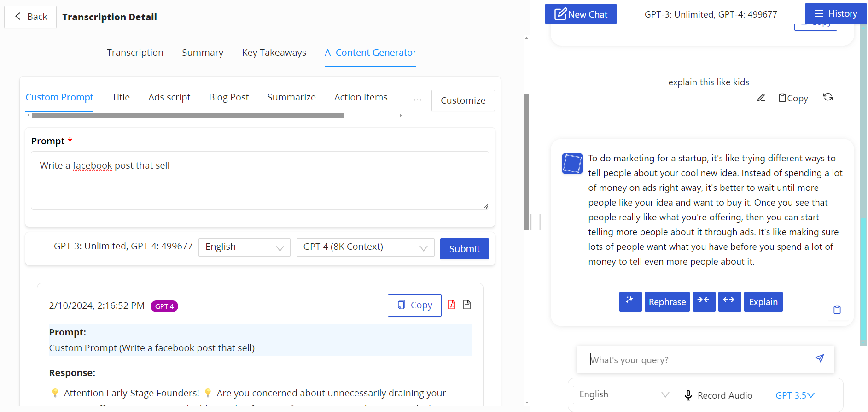Click the chat header GPT-3 Unlimited quota text
The image size is (868, 412).
[x=711, y=14]
